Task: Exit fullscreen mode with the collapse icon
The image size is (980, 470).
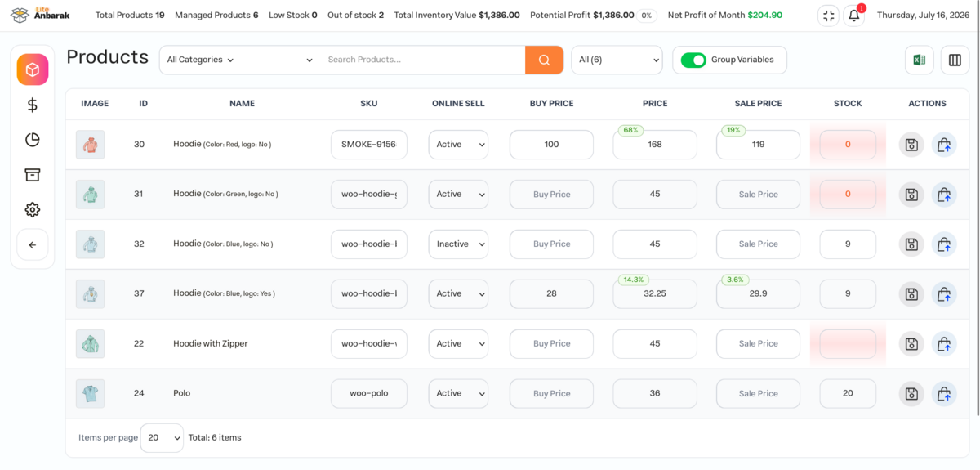Action: [829, 16]
